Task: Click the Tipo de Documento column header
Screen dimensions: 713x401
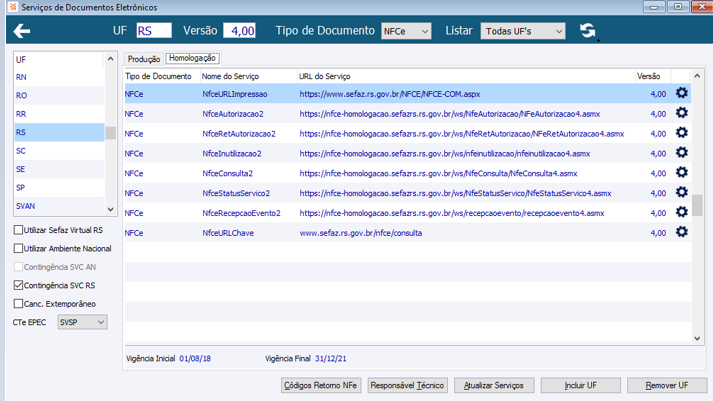Action: tap(162, 76)
